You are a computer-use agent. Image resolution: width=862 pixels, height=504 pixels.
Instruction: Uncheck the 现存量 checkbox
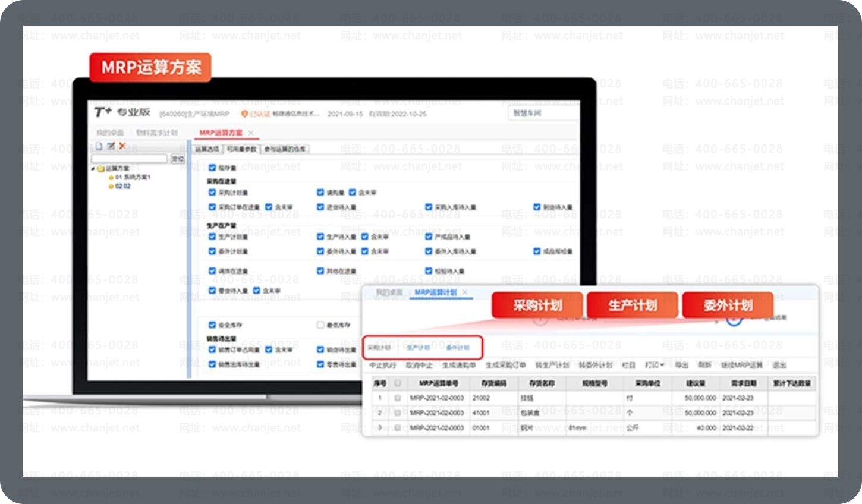click(x=212, y=168)
